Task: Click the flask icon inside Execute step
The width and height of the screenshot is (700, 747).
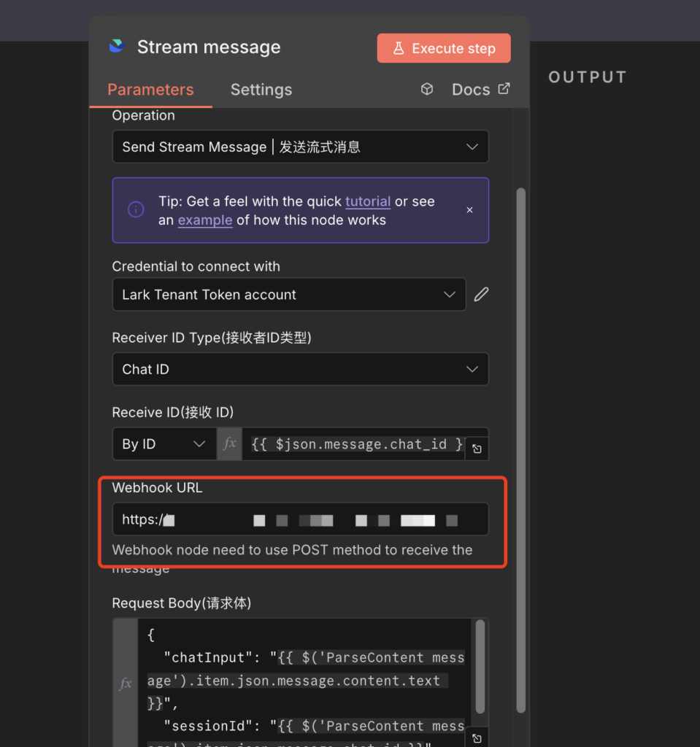Action: pyautogui.click(x=399, y=47)
